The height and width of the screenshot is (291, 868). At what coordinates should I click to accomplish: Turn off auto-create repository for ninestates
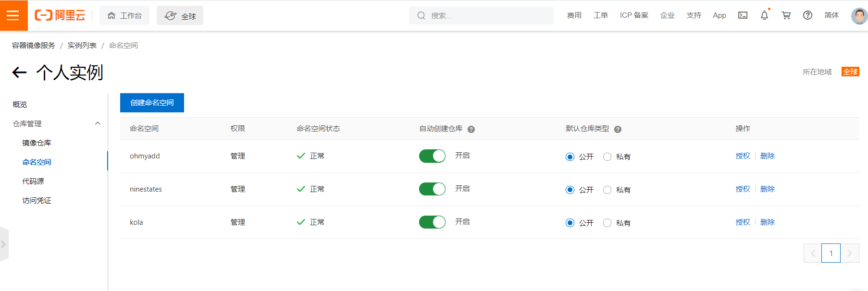pyautogui.click(x=432, y=189)
